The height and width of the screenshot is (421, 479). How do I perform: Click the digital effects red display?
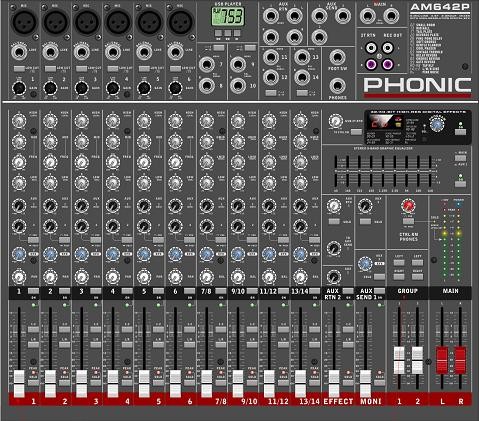tap(384, 122)
